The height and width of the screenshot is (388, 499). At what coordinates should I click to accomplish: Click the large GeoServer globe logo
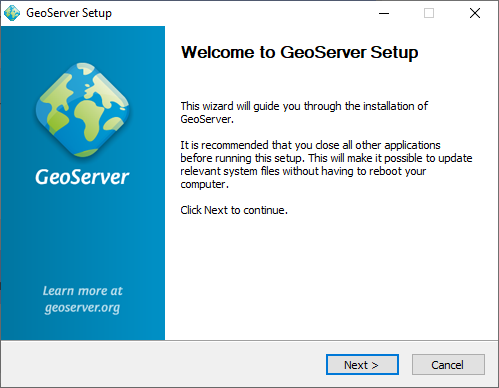[x=82, y=109]
